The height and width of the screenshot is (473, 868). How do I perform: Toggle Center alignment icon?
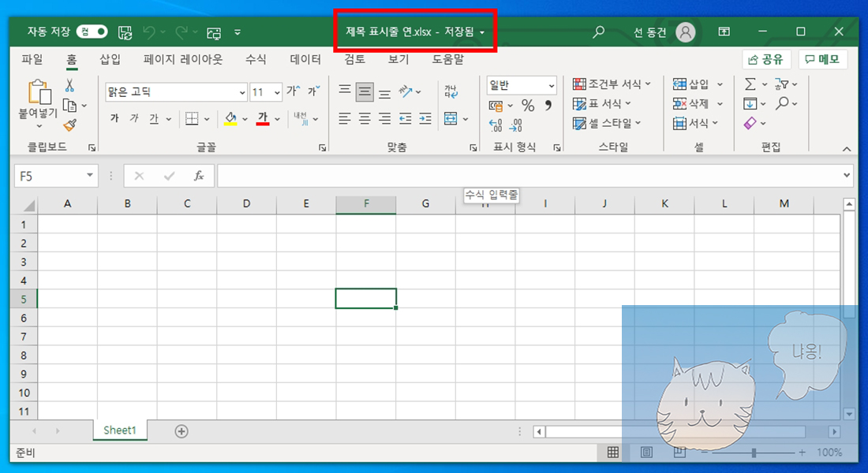coord(365,118)
